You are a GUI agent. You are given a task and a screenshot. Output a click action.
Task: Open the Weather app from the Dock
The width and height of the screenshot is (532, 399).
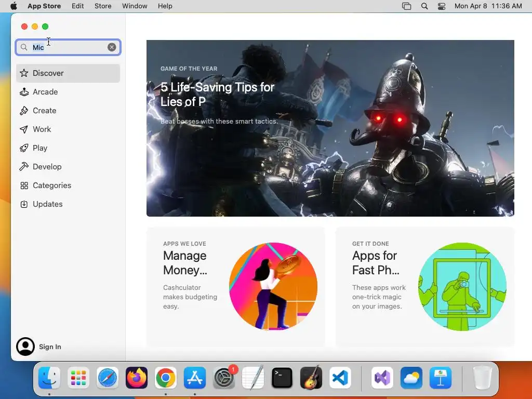click(x=411, y=378)
